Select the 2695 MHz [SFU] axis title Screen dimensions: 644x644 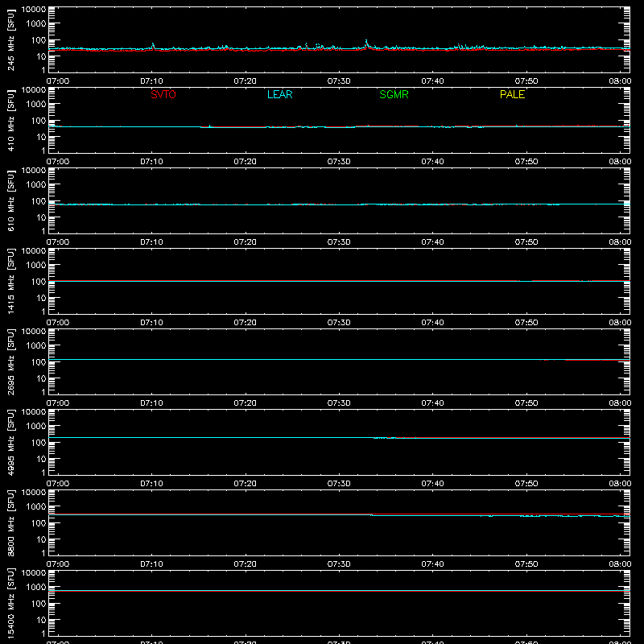pos(10,361)
